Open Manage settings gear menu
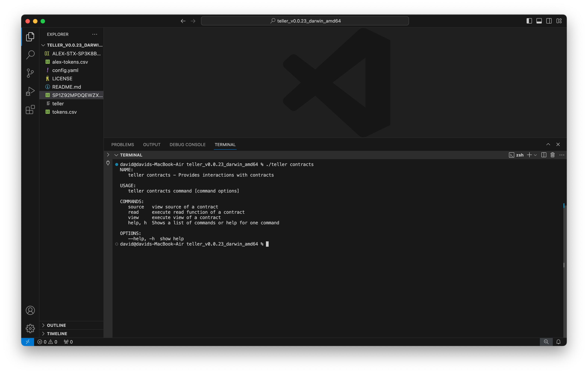Viewport: 588px width, 374px height. 30,328
